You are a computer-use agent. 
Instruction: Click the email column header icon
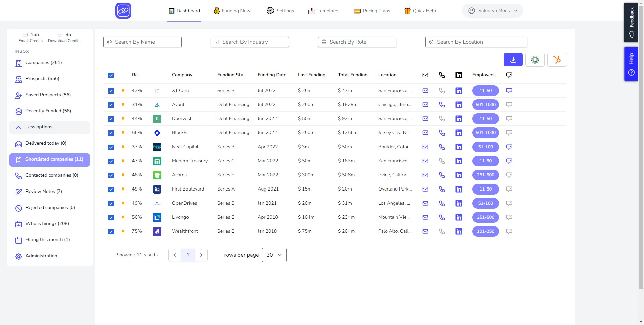point(425,75)
